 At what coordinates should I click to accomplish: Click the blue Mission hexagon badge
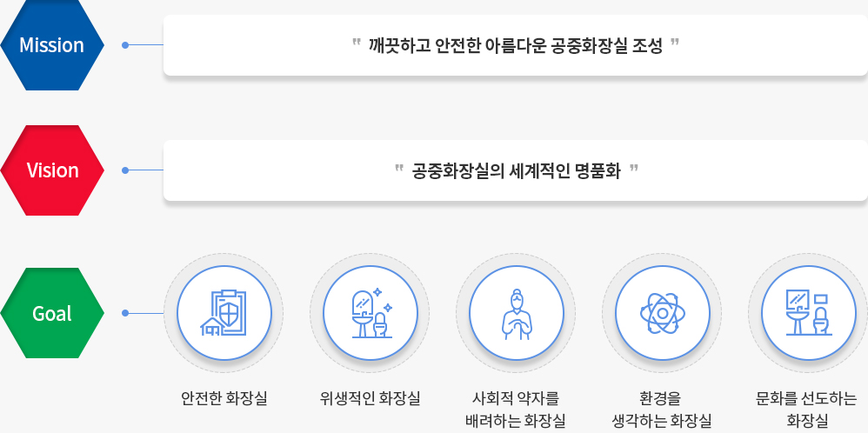[x=52, y=45]
